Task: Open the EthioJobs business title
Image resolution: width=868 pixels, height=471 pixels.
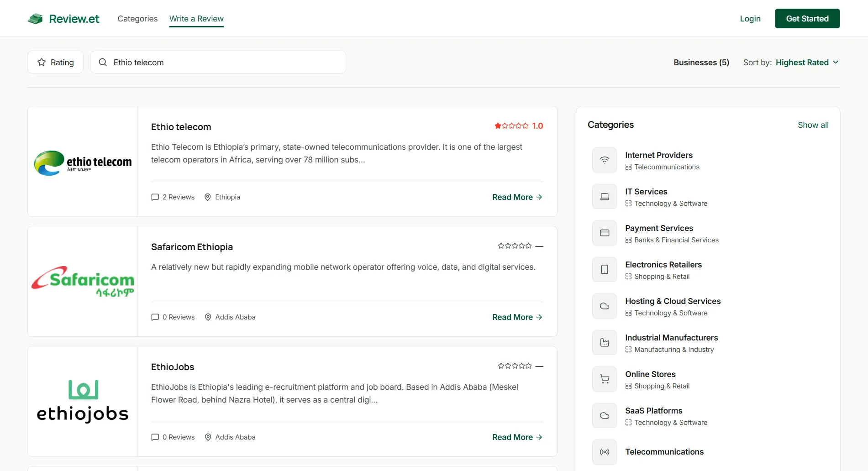Action: click(173, 367)
